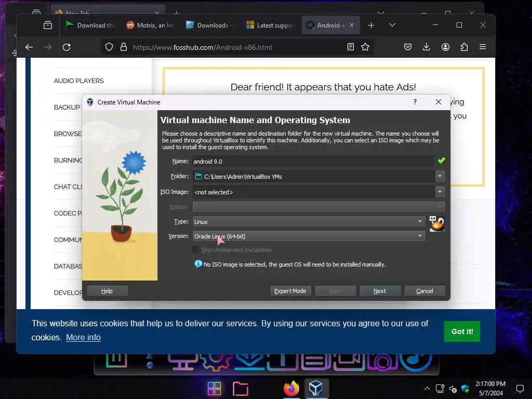Switch to Downloads tab in Firefox
532x399 pixels.
(x=210, y=25)
